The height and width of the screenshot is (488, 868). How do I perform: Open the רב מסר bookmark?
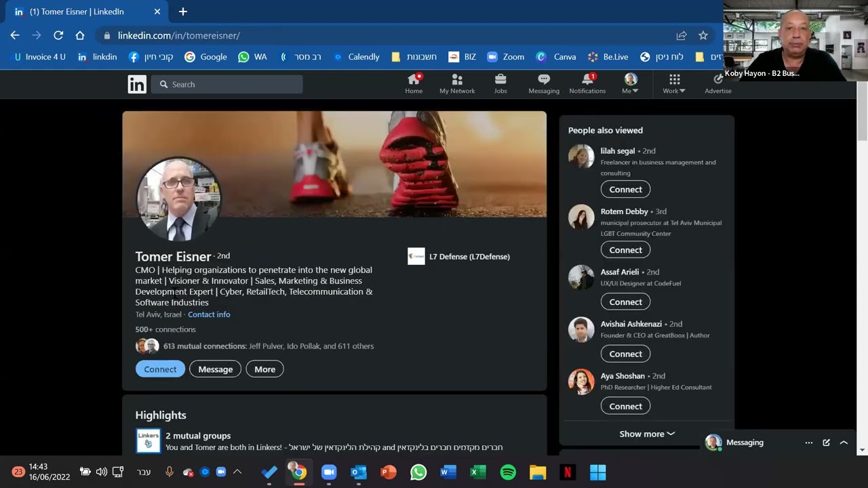tap(300, 57)
